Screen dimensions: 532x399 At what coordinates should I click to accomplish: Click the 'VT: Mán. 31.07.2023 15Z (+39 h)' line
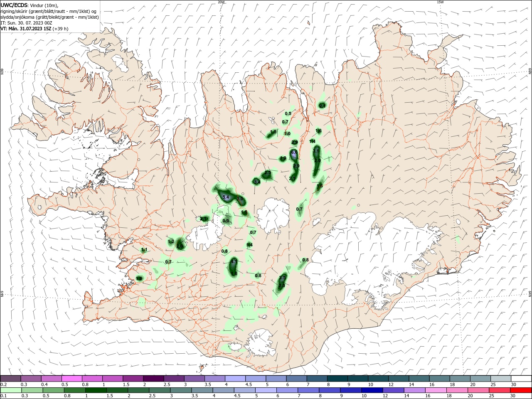pos(34,29)
